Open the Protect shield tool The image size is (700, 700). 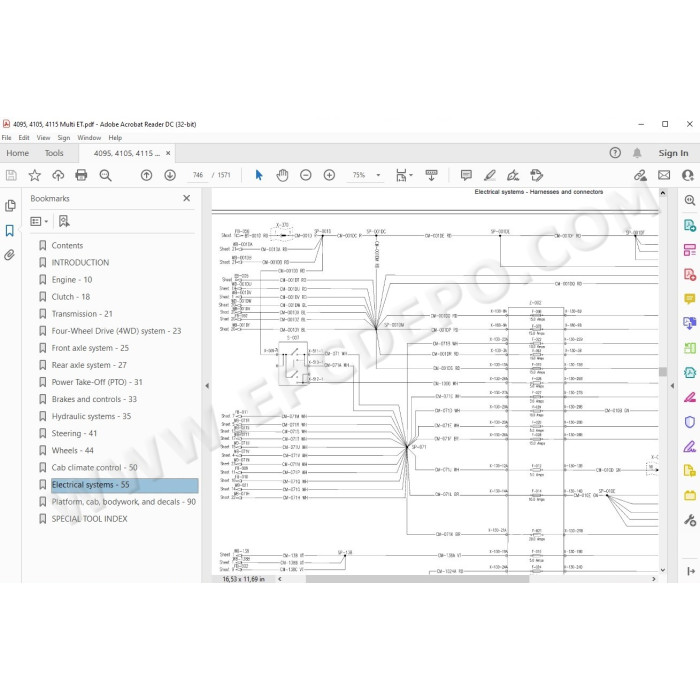690,422
